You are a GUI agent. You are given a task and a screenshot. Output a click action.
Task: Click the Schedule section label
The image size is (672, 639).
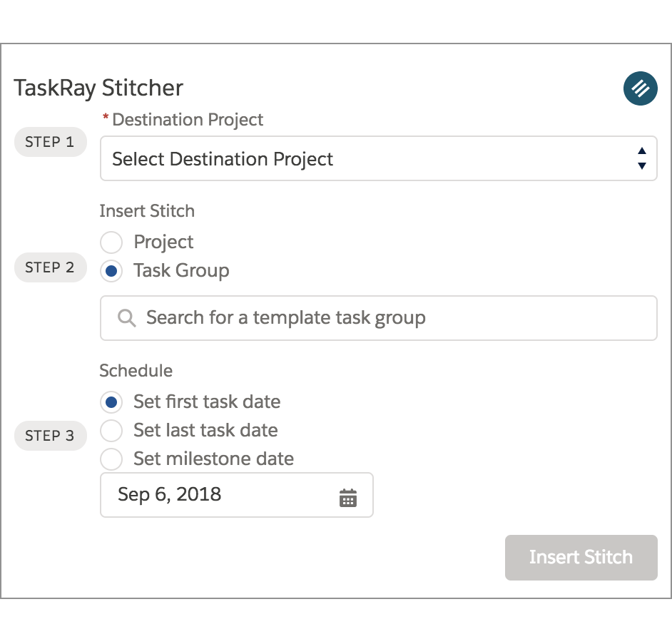click(x=135, y=371)
